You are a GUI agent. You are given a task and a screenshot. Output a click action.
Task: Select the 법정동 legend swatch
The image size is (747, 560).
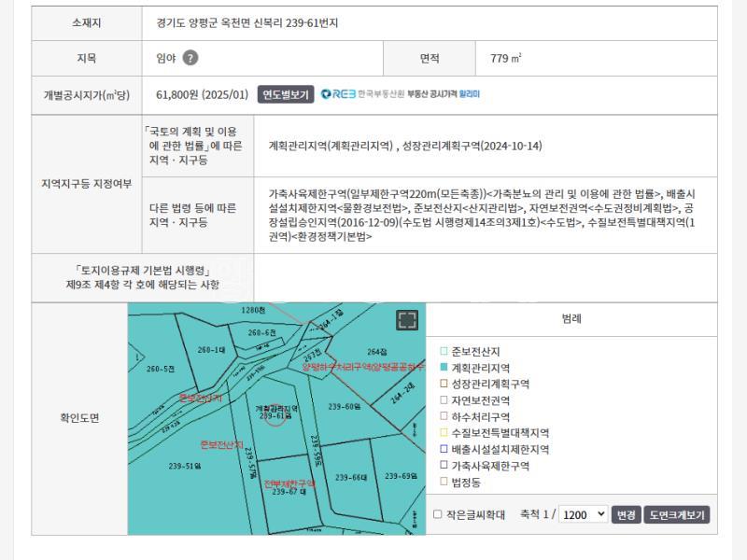pos(444,482)
